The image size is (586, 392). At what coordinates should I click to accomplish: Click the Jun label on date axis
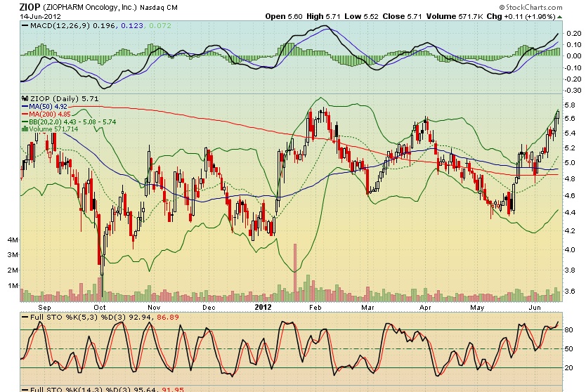(535, 307)
